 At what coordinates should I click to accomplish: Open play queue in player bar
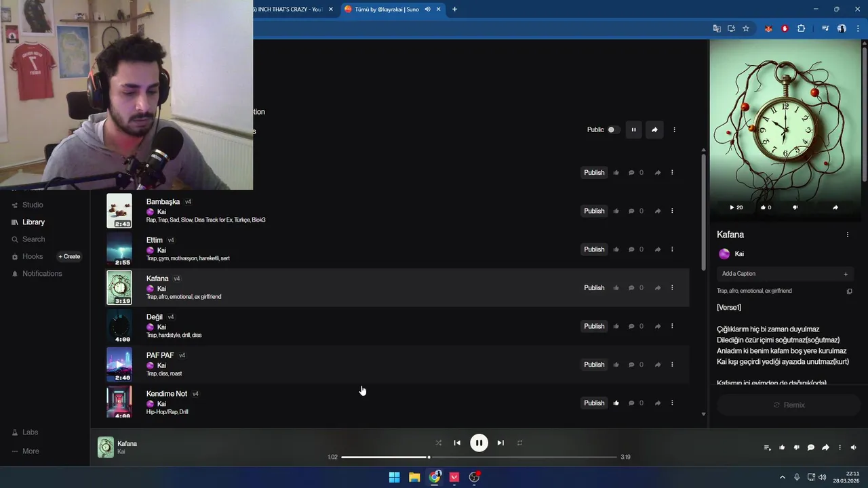click(x=767, y=447)
